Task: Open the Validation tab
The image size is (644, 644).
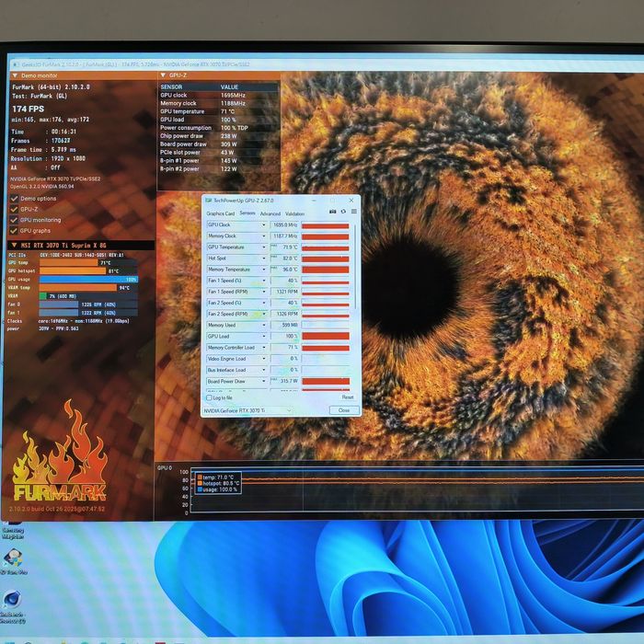Action: click(x=295, y=213)
